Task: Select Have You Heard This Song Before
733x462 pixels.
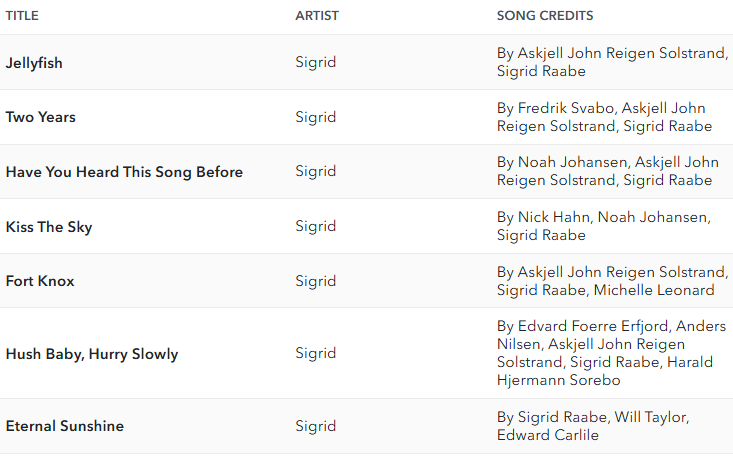Action: 124,172
